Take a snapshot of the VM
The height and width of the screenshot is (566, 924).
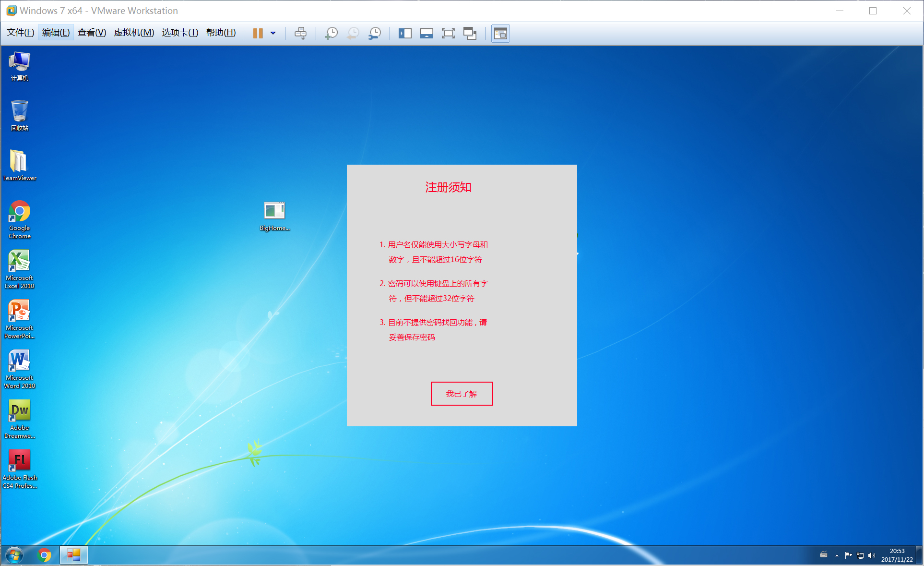(331, 33)
